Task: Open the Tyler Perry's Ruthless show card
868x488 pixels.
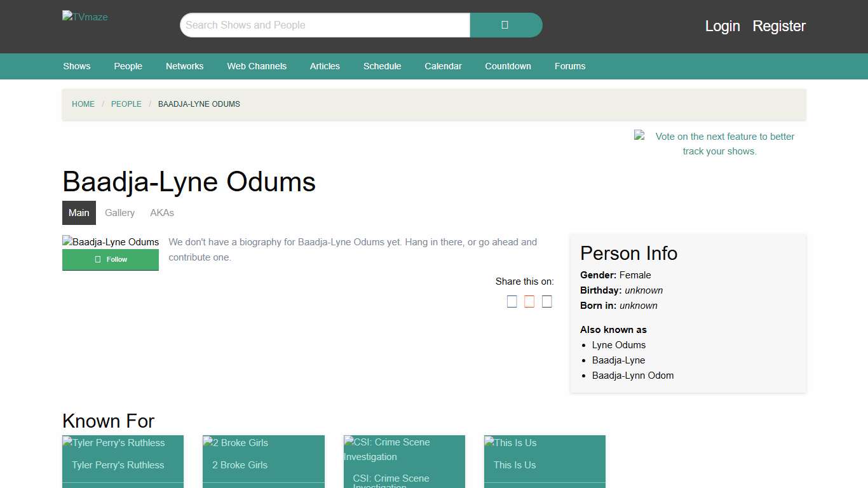Action: click(x=118, y=464)
